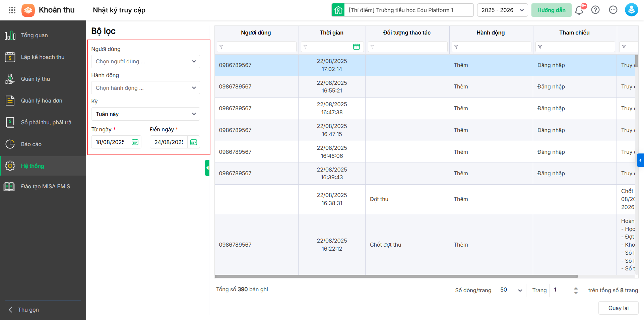Open calendar picker for Đến ngày

[194, 142]
